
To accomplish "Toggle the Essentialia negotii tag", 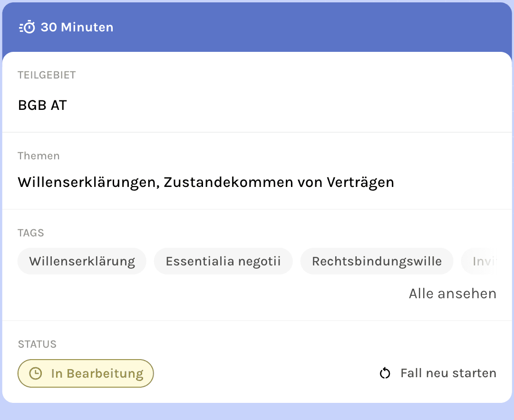I will (x=223, y=261).
